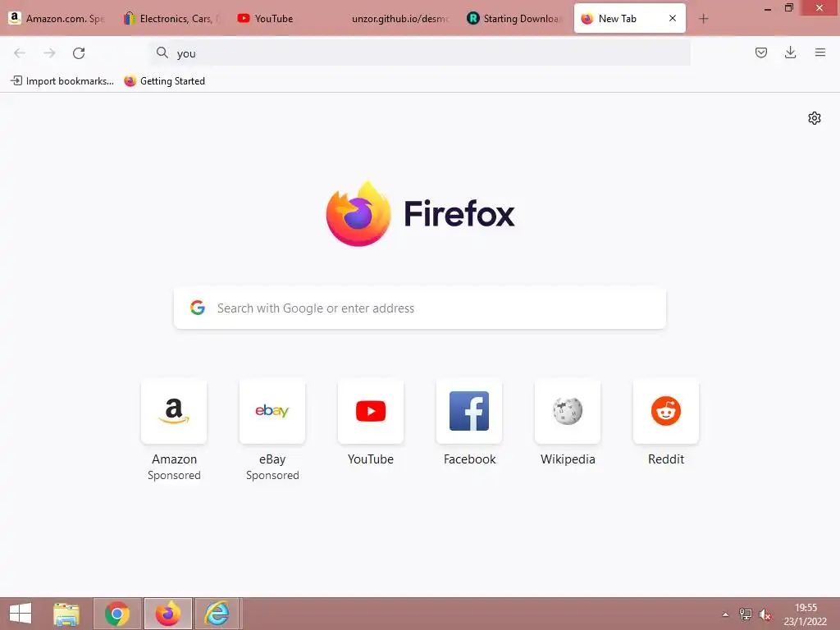Image resolution: width=840 pixels, height=630 pixels.
Task: Switch to the Starting Download tab
Action: [515, 18]
